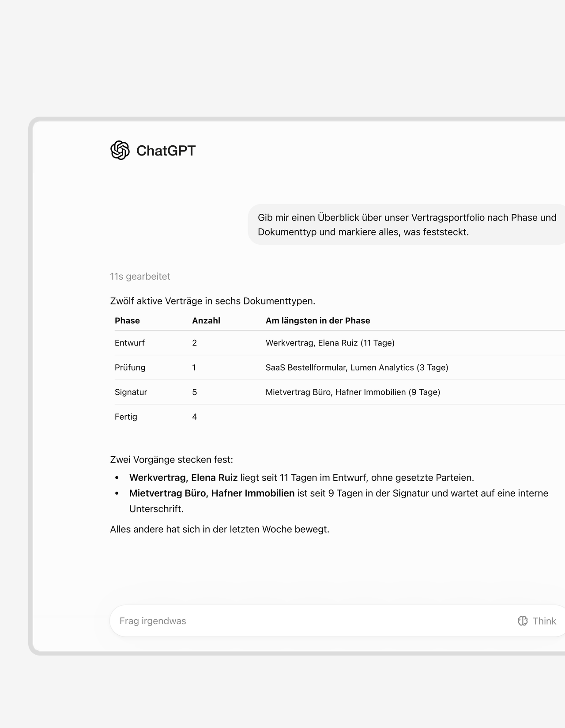The height and width of the screenshot is (728, 565).
Task: Click the Think brain icon
Action: coord(523,621)
